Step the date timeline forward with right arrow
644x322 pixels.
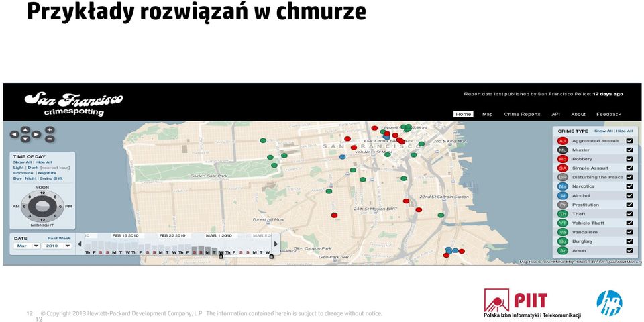tap(276, 244)
